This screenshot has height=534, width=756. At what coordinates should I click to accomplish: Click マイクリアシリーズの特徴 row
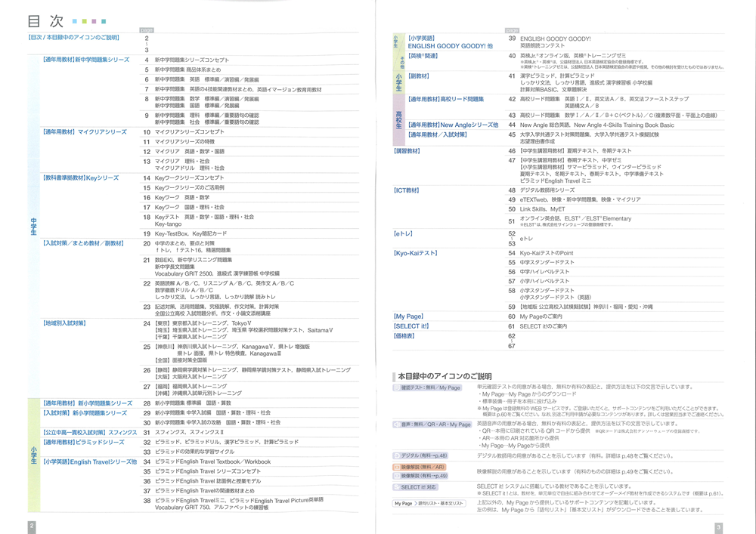click(184, 142)
